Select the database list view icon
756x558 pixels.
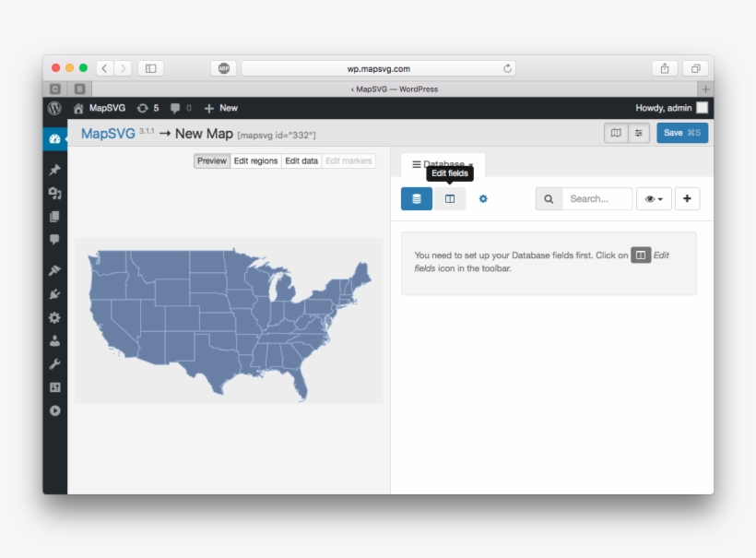[417, 198]
